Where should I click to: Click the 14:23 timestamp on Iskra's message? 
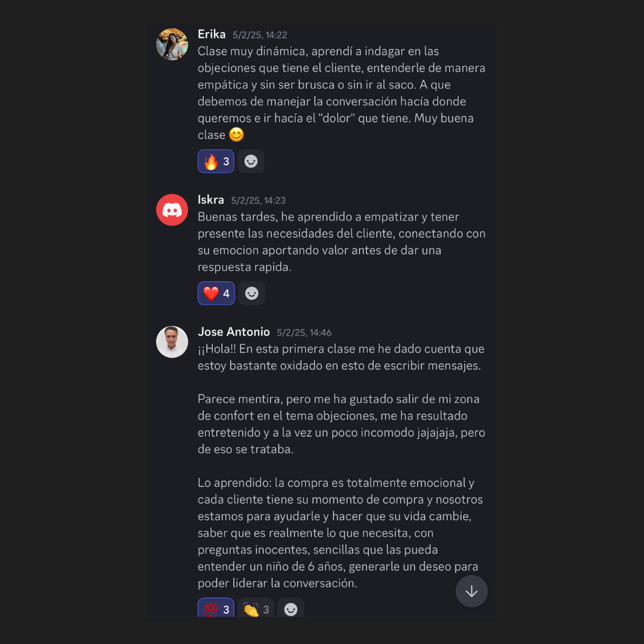click(x=258, y=200)
